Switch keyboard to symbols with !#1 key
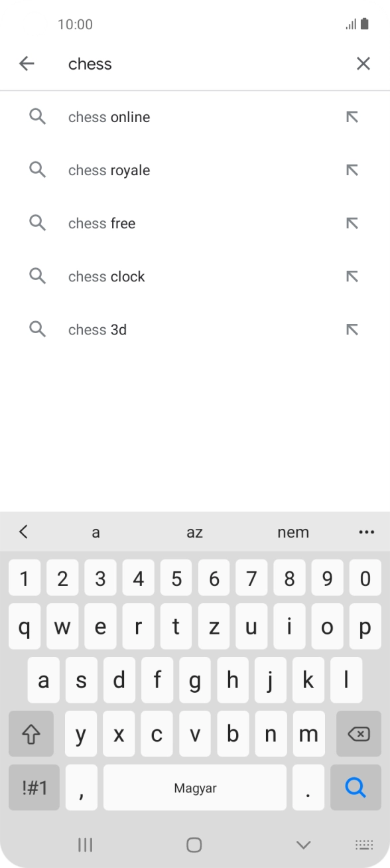 [33, 788]
